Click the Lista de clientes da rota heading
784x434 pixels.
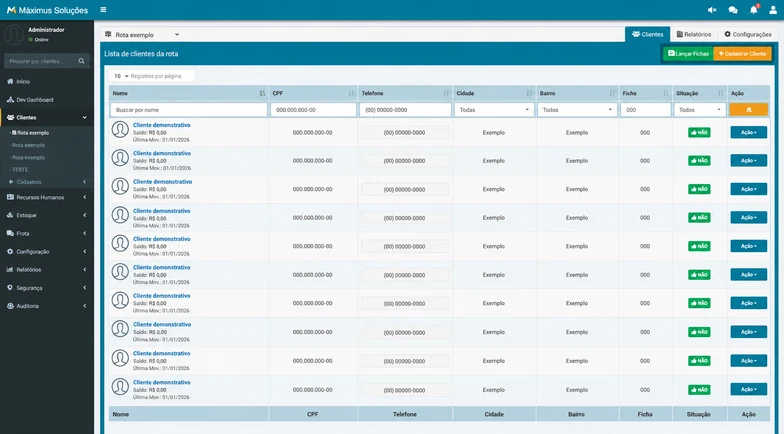pos(141,54)
